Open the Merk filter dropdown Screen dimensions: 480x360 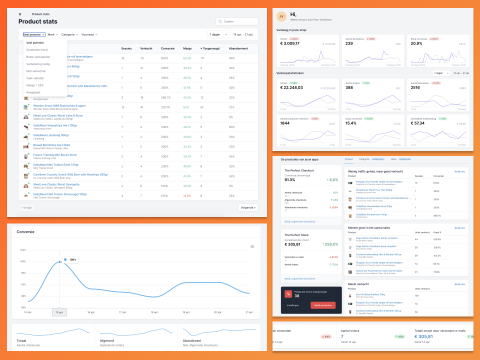(53, 35)
